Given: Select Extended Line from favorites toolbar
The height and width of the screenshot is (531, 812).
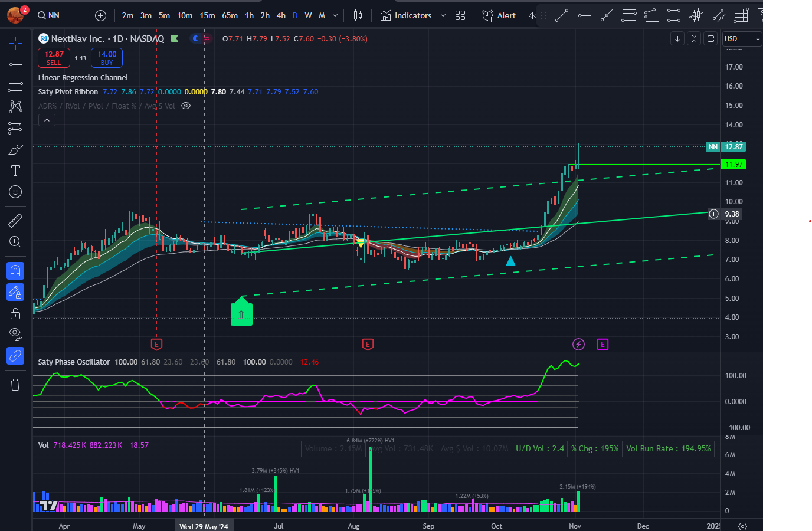Looking at the screenshot, I should coord(607,15).
